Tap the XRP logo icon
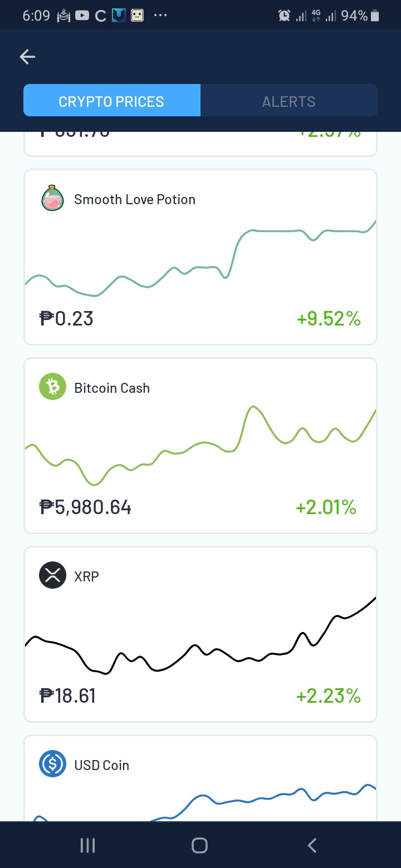The height and width of the screenshot is (868, 401). [x=53, y=575]
